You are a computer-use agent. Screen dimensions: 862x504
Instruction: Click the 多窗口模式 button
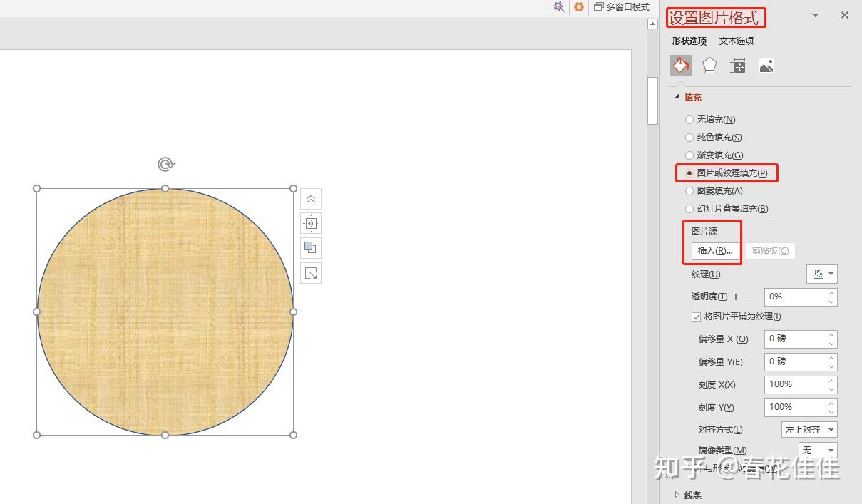click(x=622, y=7)
